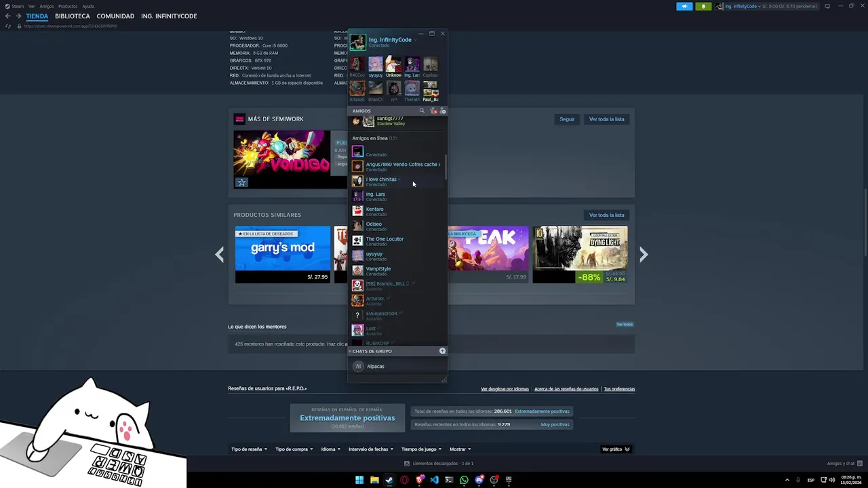Filter by Extremadamente positivas all-language reviews
This screenshot has height=488, width=868.
(x=542, y=411)
